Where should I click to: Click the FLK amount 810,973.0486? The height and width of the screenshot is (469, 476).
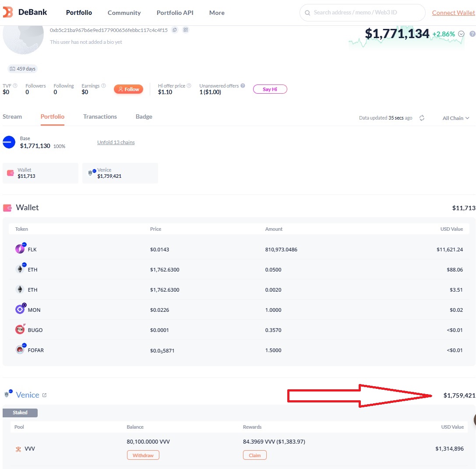(x=281, y=250)
